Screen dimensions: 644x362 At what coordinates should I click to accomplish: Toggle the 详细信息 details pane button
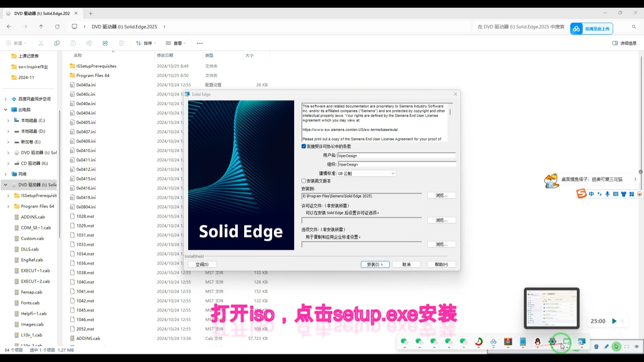coord(625,43)
